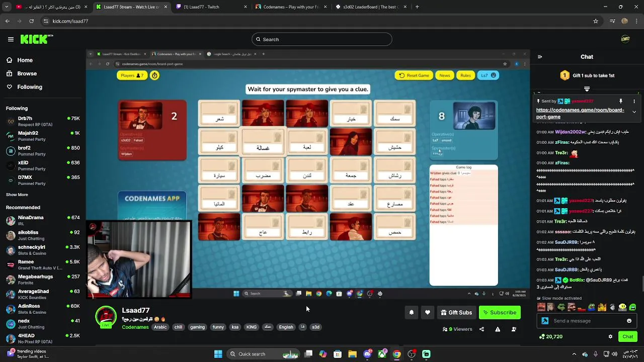Screen dimensions: 644x362
Task: Open emoji picker in chat box
Action: 629,321
